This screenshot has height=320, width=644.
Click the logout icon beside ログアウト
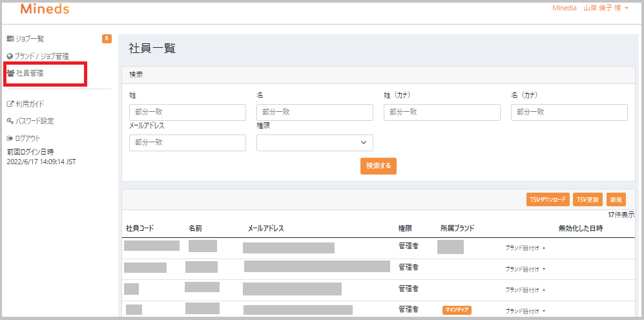tap(10, 138)
